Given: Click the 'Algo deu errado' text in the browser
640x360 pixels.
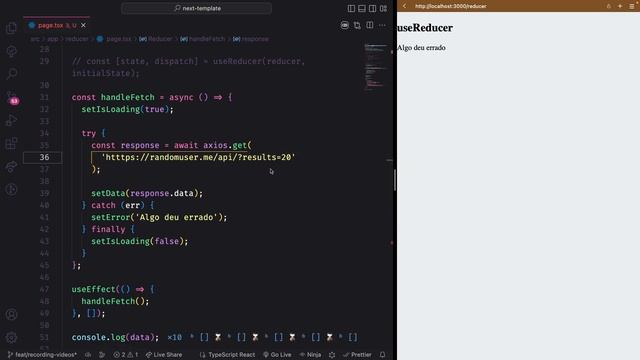Looking at the screenshot, I should (421, 48).
